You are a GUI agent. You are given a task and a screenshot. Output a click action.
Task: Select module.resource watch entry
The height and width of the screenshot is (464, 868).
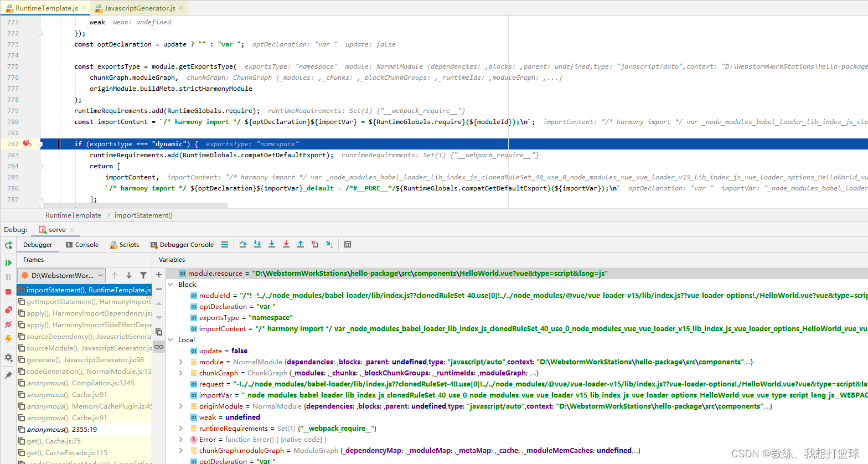point(517,274)
